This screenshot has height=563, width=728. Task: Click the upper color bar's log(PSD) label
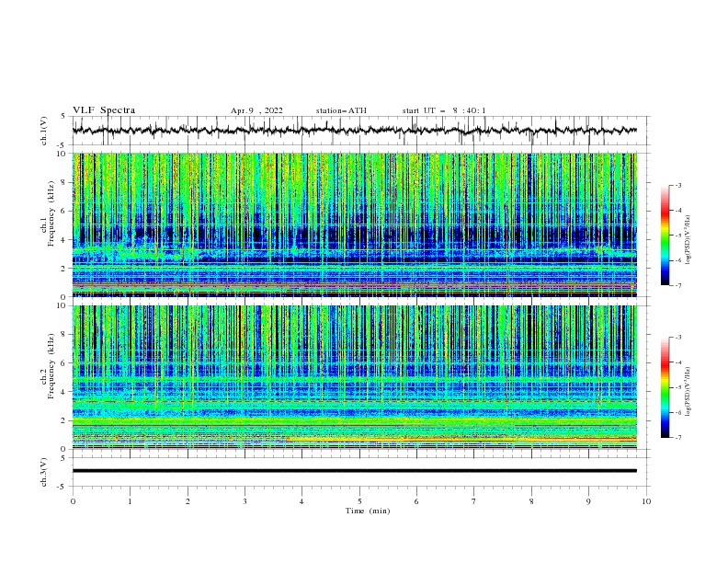click(x=688, y=240)
